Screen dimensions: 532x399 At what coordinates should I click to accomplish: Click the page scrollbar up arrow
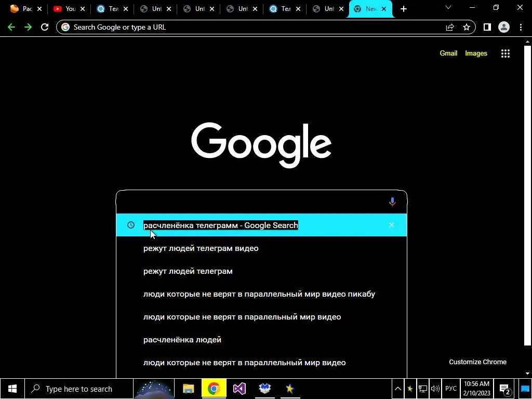[527, 42]
